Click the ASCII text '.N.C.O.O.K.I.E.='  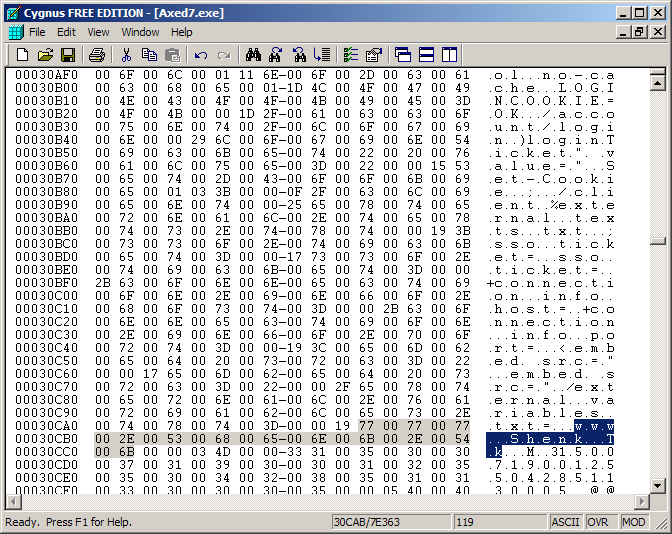tap(551, 101)
